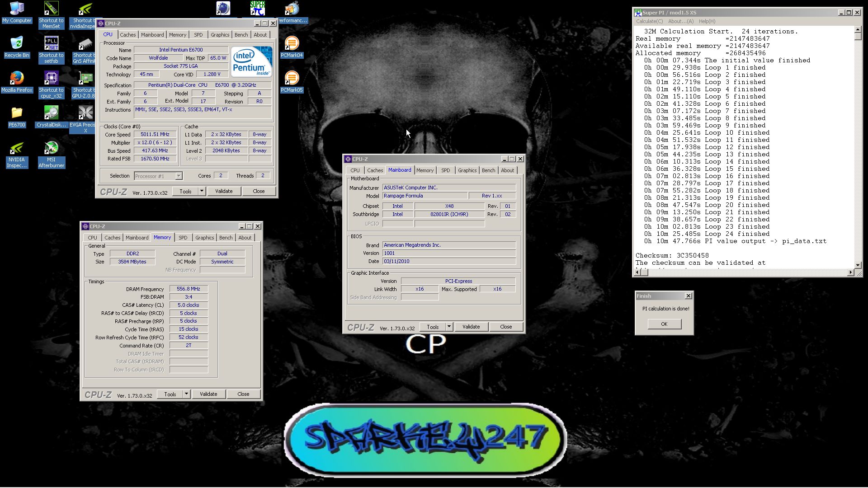This screenshot has width=868, height=488.
Task: Click Tools button in CPU-Z Mainboard window
Action: (x=433, y=327)
